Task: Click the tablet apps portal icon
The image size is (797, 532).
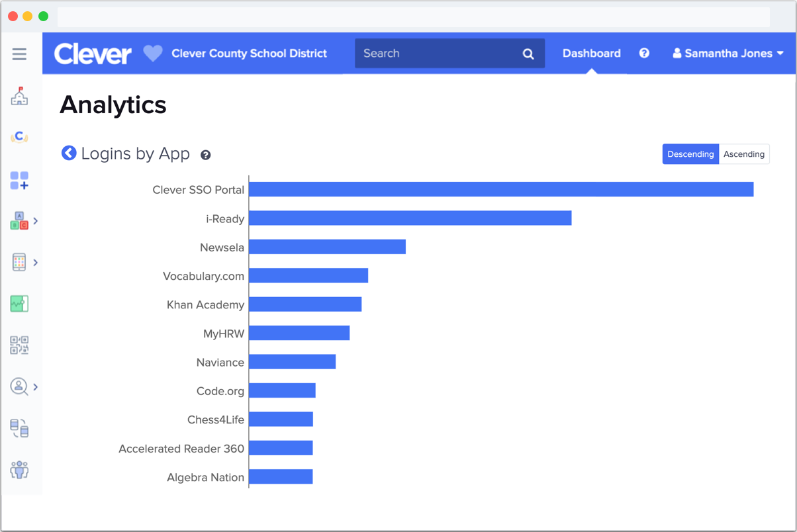Action: [19, 262]
